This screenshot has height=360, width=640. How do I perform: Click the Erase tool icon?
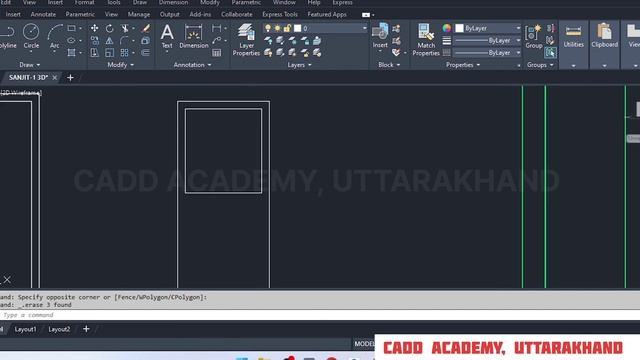click(146, 28)
